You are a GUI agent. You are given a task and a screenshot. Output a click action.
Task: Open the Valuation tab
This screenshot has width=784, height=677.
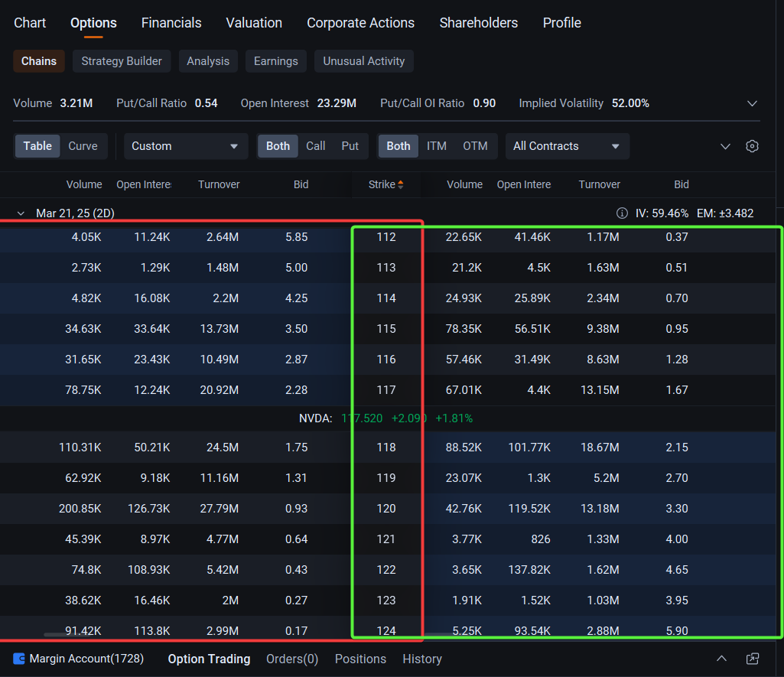(254, 23)
